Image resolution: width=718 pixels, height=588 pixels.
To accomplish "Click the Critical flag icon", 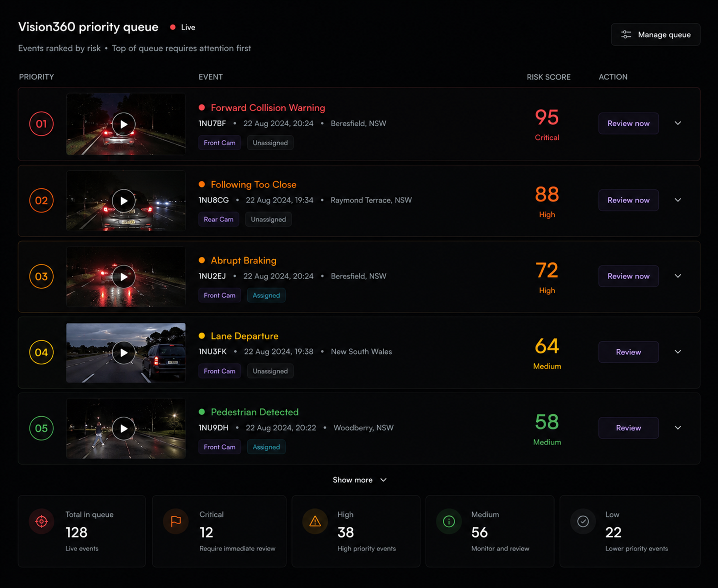I will point(176,521).
